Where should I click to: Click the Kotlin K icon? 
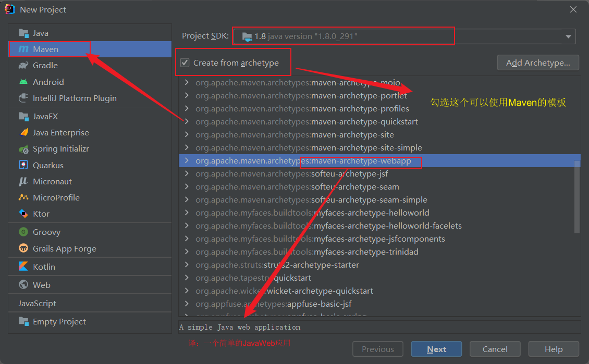tap(23, 267)
